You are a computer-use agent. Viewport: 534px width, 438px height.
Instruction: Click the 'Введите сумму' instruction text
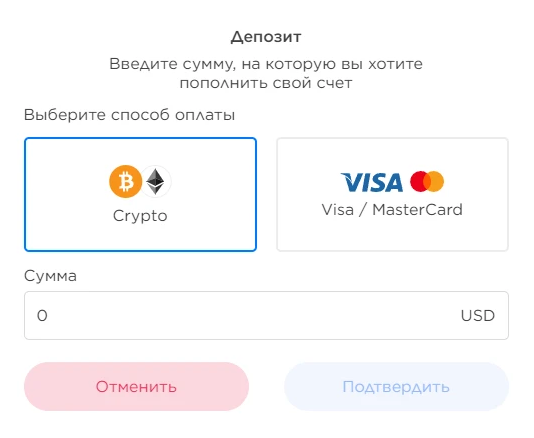pos(173,64)
